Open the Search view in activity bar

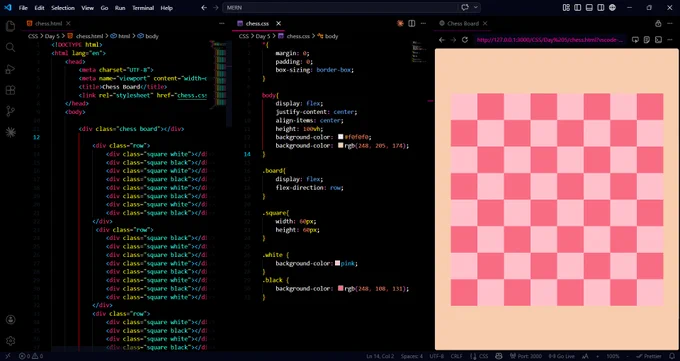[x=10, y=48]
